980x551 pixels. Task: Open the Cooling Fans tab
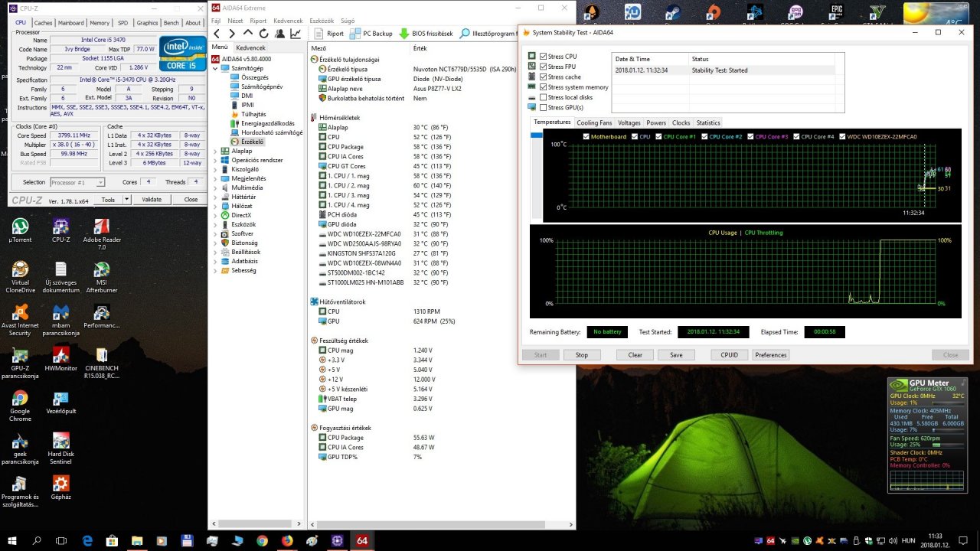pyautogui.click(x=594, y=122)
